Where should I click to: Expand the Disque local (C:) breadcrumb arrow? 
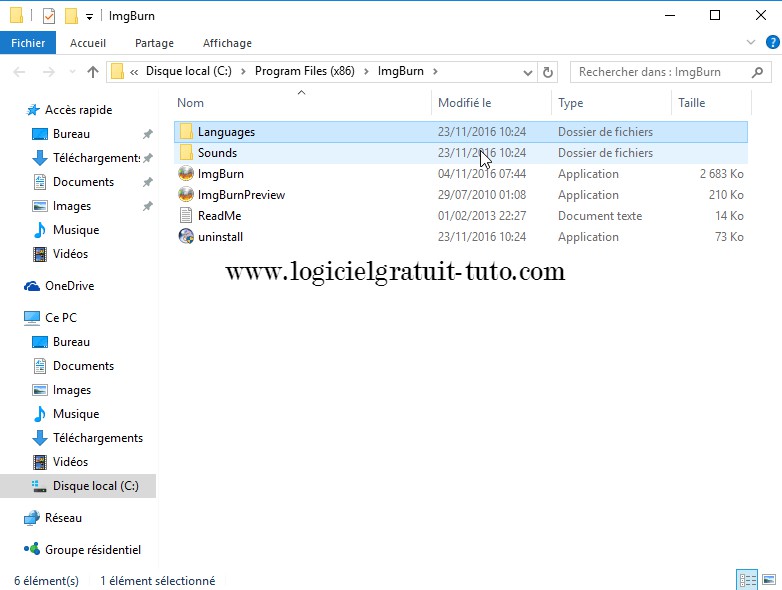tap(243, 72)
